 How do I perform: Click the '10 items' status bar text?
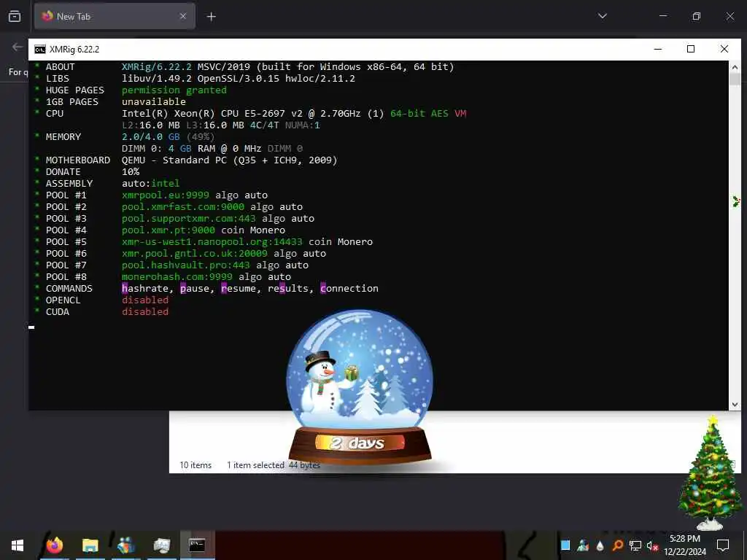coord(196,465)
